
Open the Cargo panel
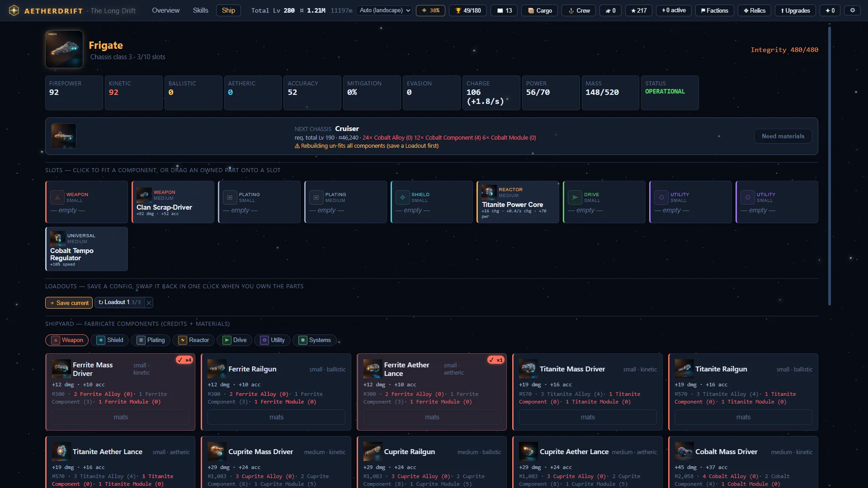pos(539,10)
